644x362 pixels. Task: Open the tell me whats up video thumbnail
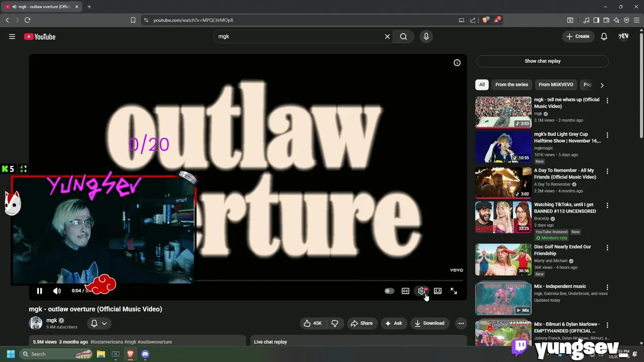503,112
